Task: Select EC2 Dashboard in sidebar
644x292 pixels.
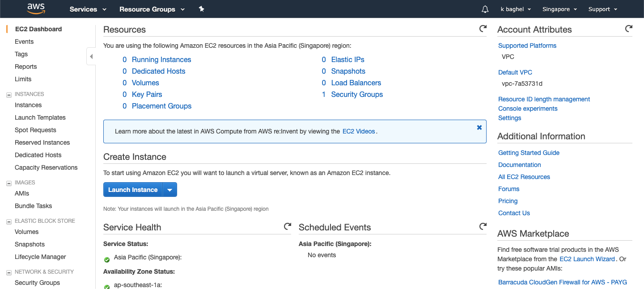Action: [38, 29]
